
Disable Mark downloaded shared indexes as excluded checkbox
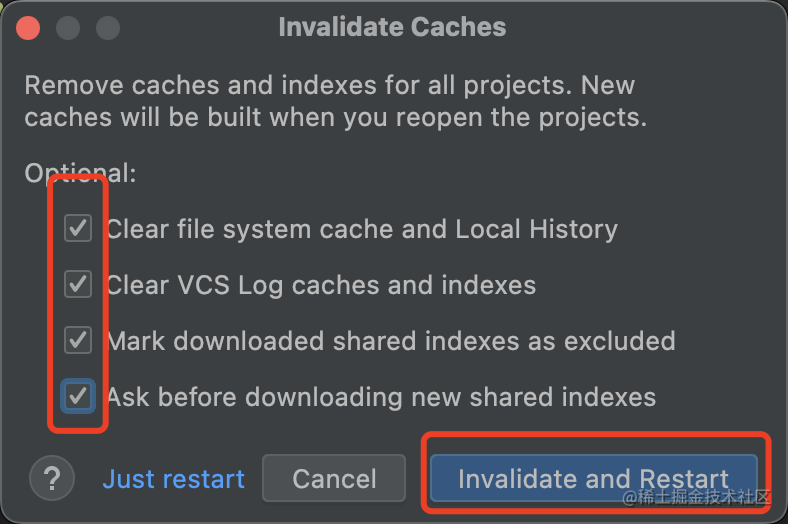click(78, 340)
